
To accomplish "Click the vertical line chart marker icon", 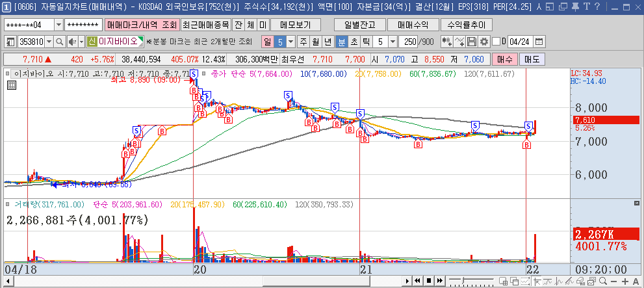I will pyautogui.click(x=559, y=281).
